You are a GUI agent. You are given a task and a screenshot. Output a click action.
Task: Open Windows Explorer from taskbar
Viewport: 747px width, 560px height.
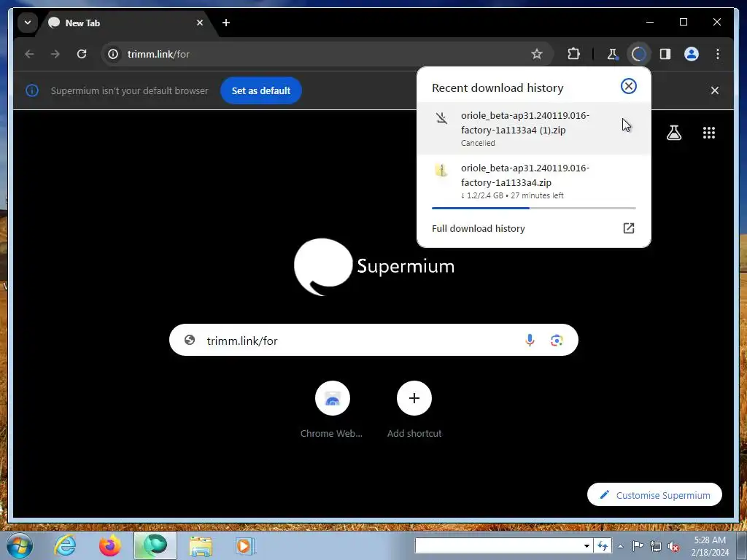[x=201, y=545]
